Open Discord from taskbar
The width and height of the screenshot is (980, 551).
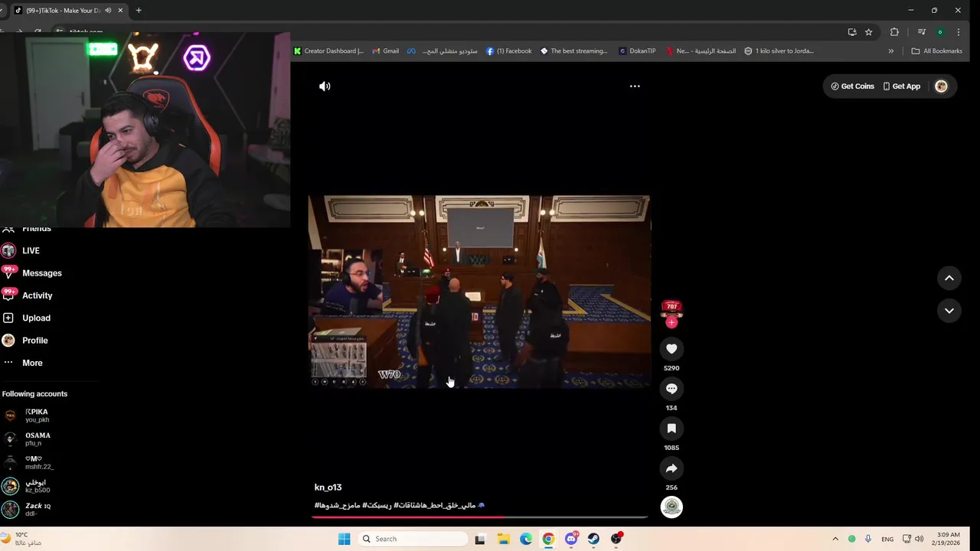(x=571, y=539)
